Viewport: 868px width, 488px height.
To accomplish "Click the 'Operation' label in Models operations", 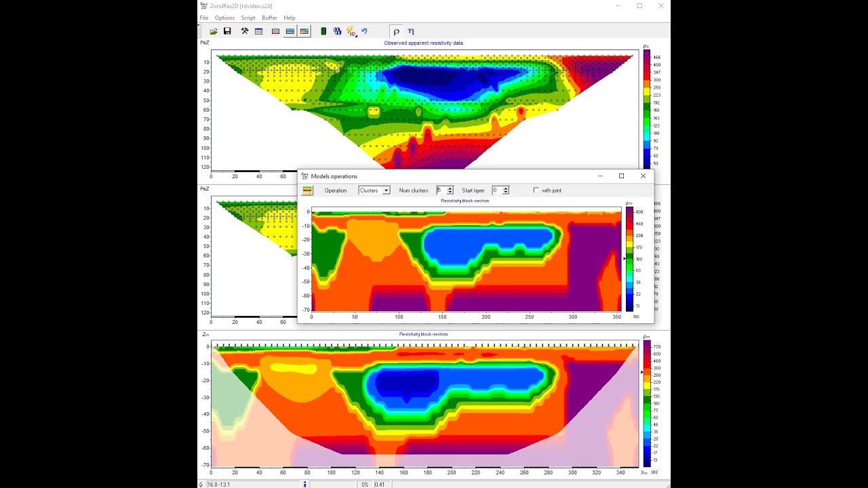I will pos(336,190).
